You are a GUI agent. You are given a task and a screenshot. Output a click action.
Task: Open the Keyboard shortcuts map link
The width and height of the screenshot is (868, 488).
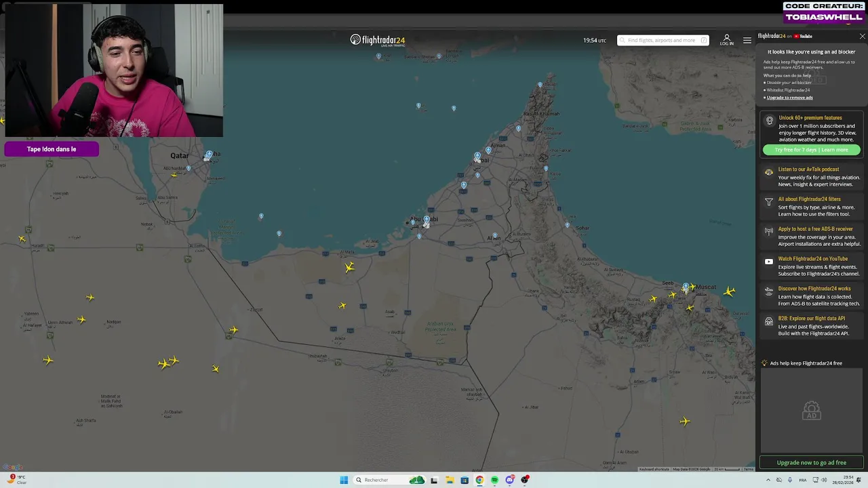pyautogui.click(x=654, y=469)
